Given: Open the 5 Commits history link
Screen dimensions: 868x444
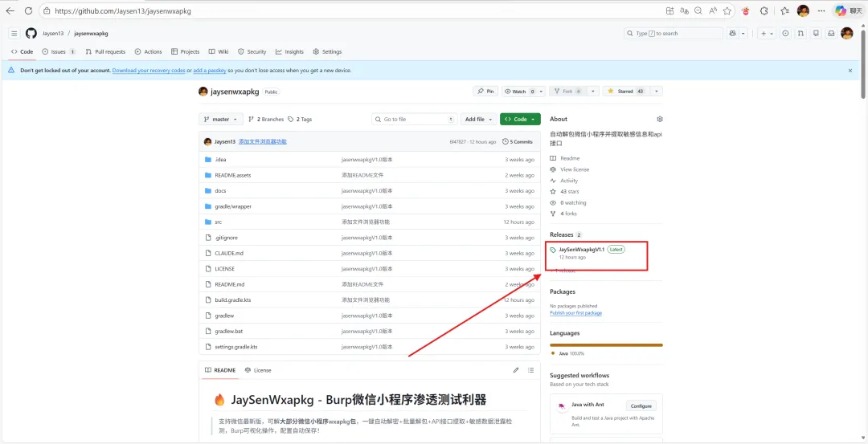Looking at the screenshot, I should [518, 141].
